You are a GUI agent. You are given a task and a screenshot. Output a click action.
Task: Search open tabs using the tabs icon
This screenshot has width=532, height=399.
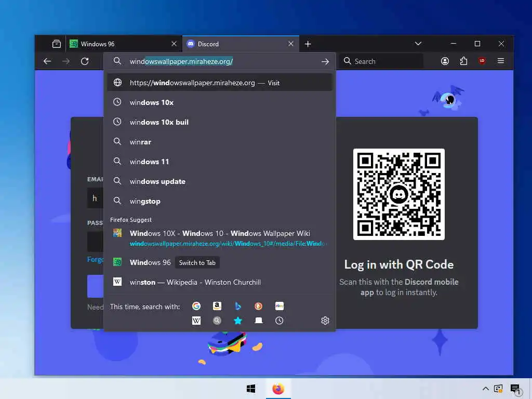[259, 321]
